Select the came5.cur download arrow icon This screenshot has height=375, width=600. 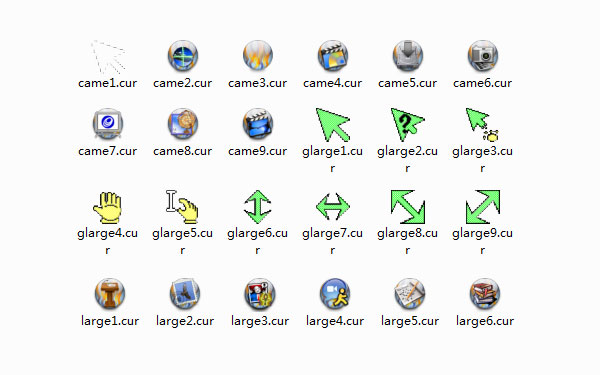tap(408, 56)
